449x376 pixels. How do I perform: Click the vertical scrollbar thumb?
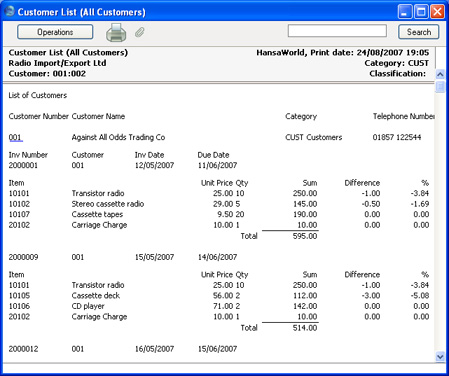[x=440, y=87]
